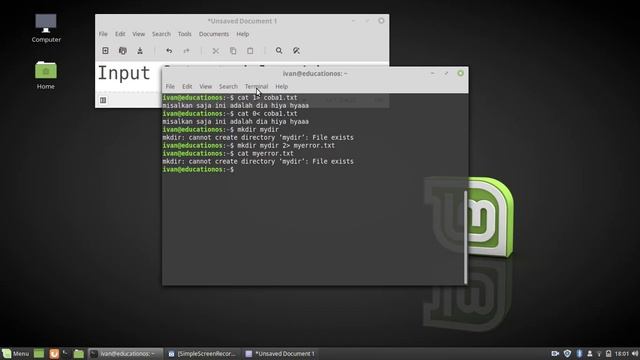The image size is (640, 360).
Task: Open the terminal's Help menu
Action: click(282, 87)
